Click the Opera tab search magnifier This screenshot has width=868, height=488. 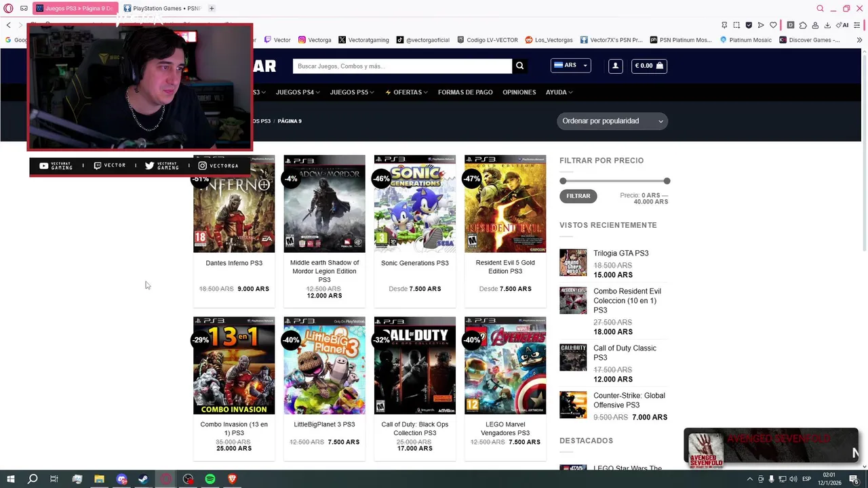coord(820,8)
